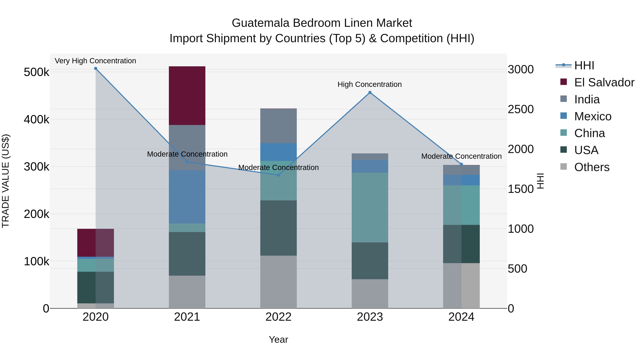Screen dimensions: 644x362
Task: Select the 2023 HHI data point
Action: click(370, 92)
